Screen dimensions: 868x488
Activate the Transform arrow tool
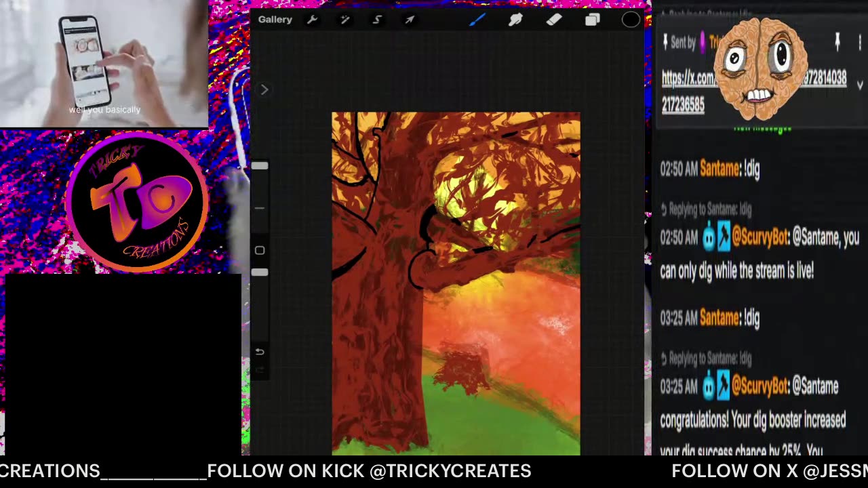pos(410,20)
